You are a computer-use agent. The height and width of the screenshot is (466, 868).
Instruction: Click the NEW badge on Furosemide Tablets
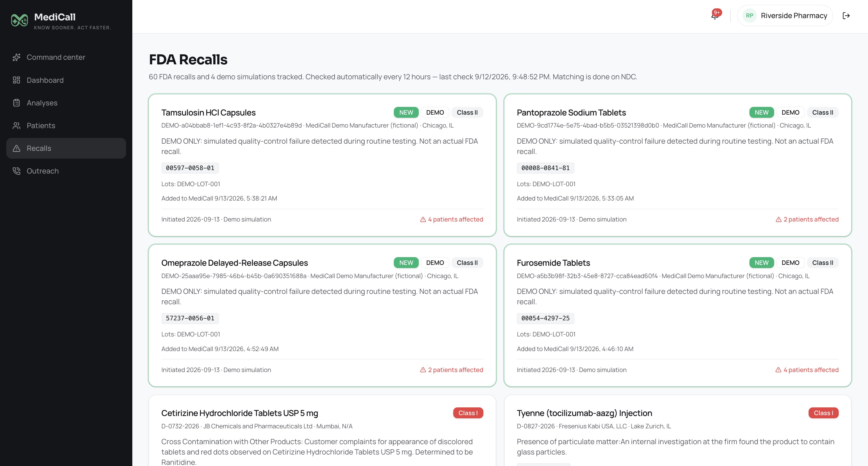coord(761,263)
